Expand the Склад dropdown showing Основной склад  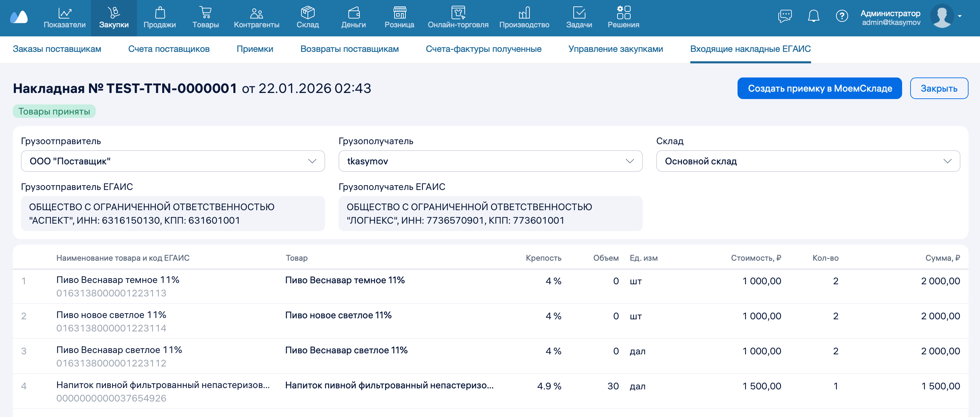(x=948, y=161)
